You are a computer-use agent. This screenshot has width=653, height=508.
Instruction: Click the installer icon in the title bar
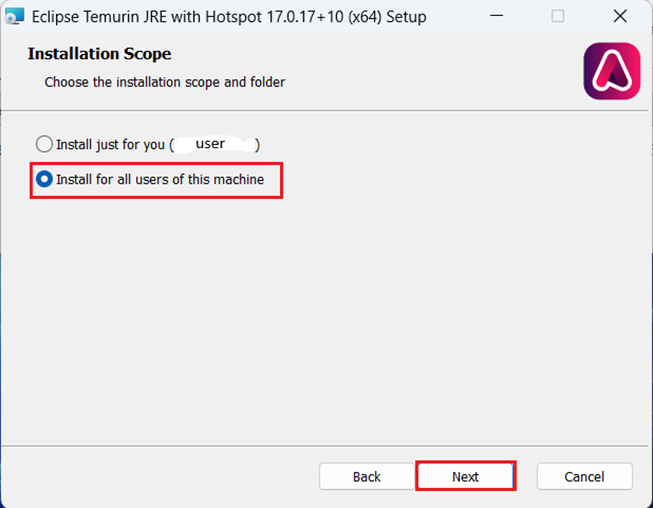coord(16,16)
